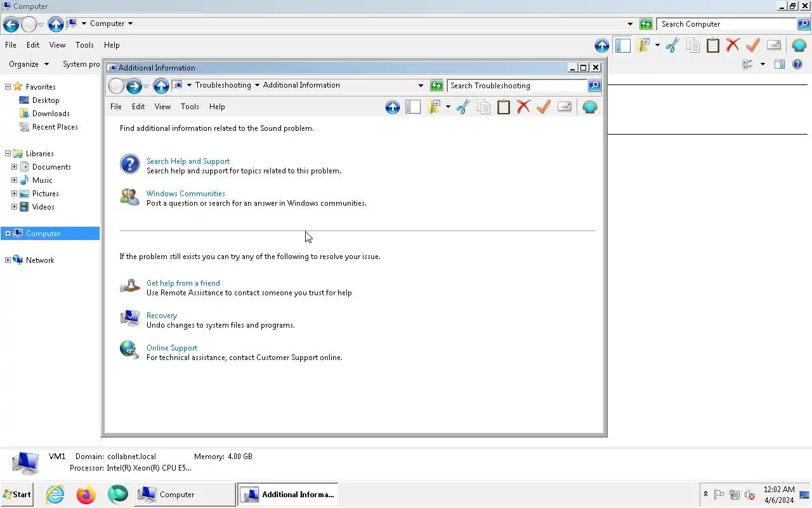This screenshot has height=508, width=812.
Task: Click green refresh button in Additional Information address bar
Action: pos(436,86)
